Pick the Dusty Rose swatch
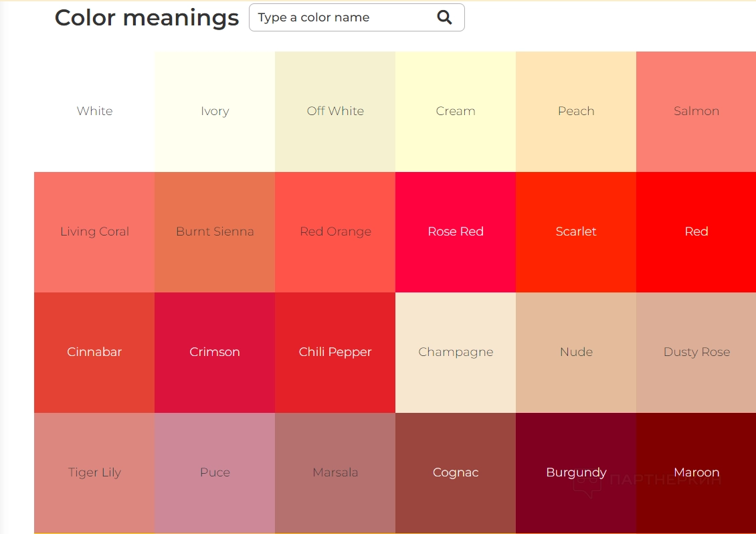Screen dimensions: 756x534 pyautogui.click(x=696, y=352)
